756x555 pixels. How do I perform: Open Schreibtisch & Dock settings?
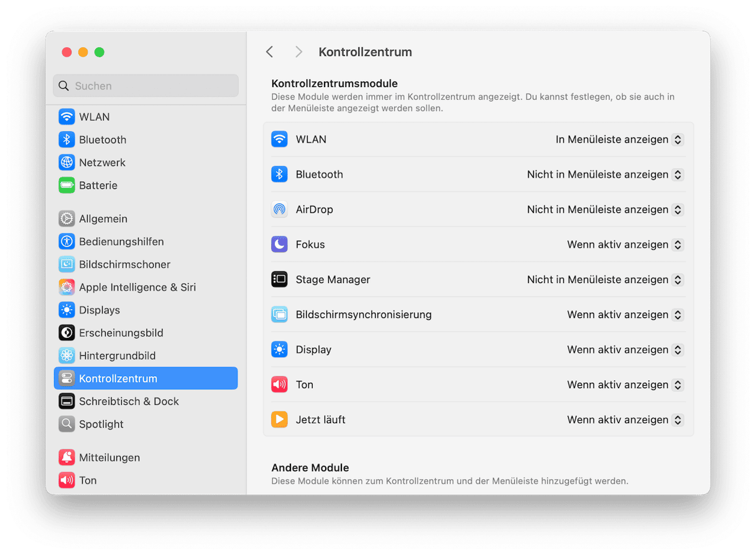[x=145, y=401]
